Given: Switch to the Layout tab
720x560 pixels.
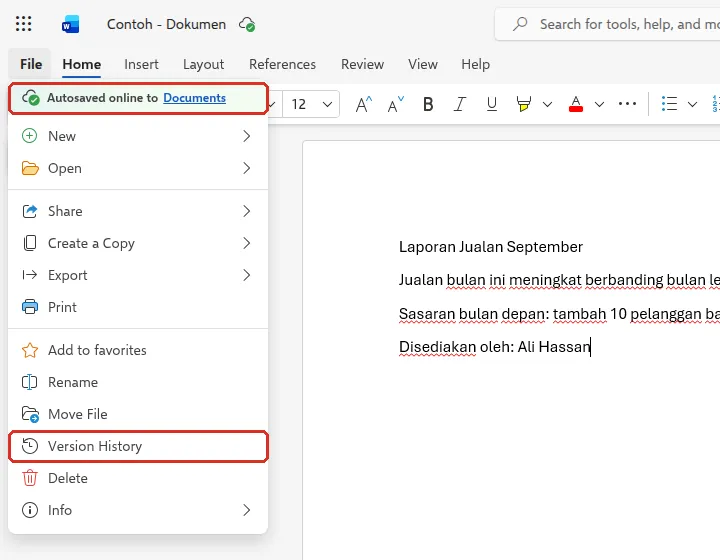Looking at the screenshot, I should (203, 64).
